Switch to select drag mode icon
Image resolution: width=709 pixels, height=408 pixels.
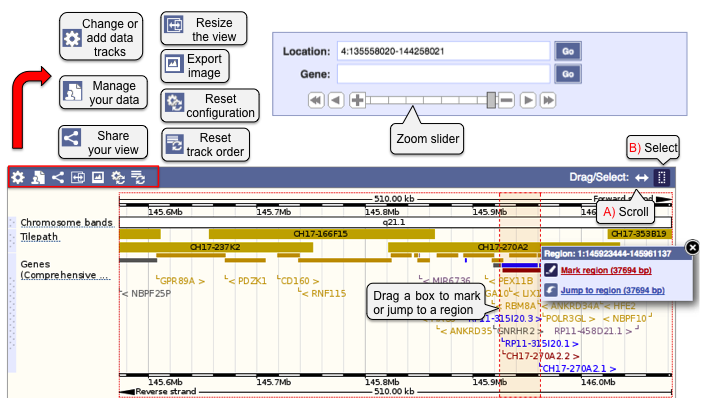[x=662, y=177]
